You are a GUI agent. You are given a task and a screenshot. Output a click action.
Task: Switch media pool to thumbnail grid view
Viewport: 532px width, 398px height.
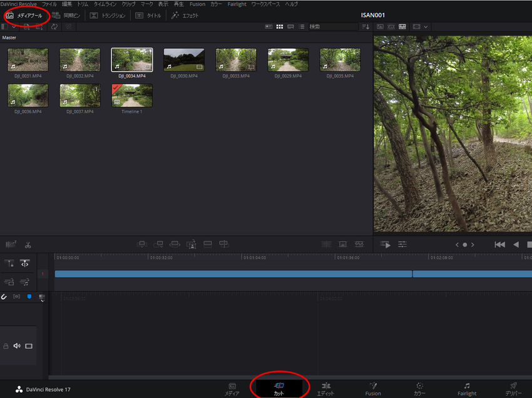pyautogui.click(x=280, y=26)
